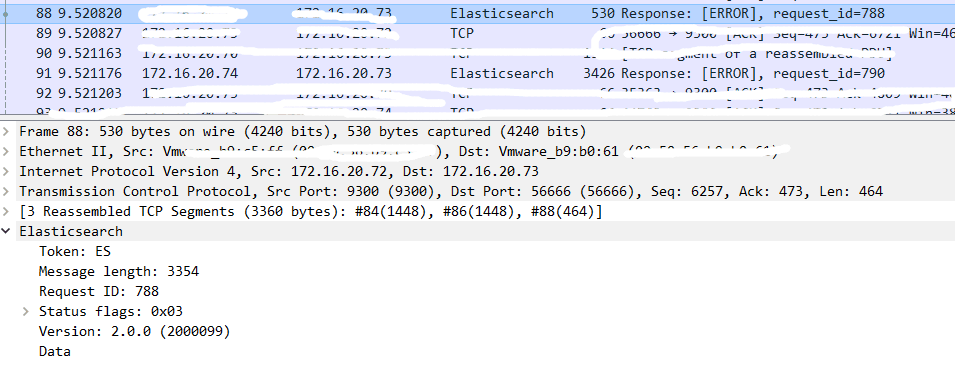The width and height of the screenshot is (955, 382).
Task: Select the Data field under Elasticsearch
Action: (x=55, y=352)
